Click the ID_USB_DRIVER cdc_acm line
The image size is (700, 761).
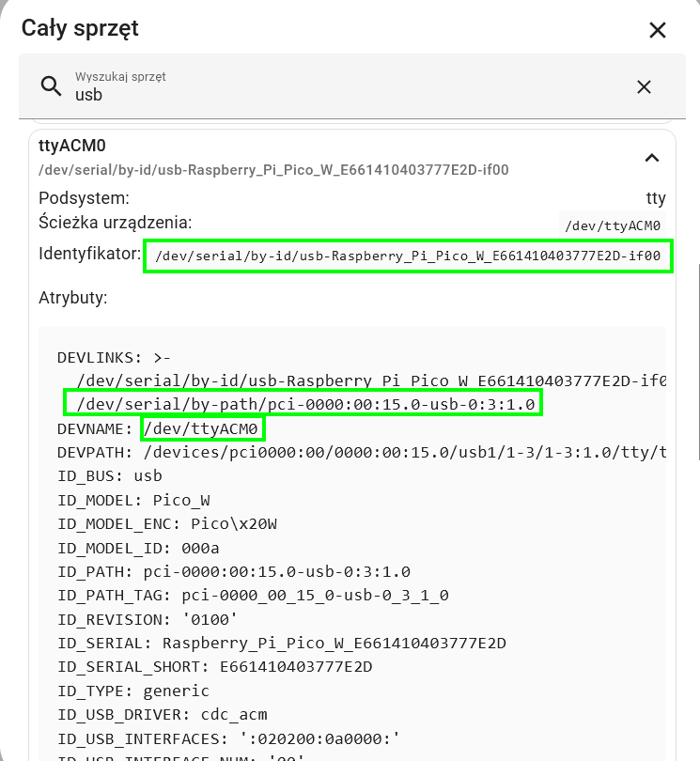163,714
